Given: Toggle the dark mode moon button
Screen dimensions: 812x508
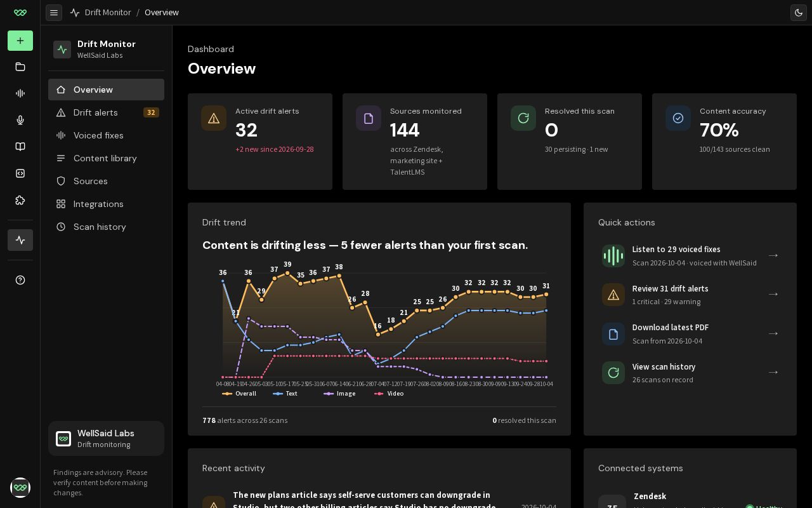Looking at the screenshot, I should (799, 12).
